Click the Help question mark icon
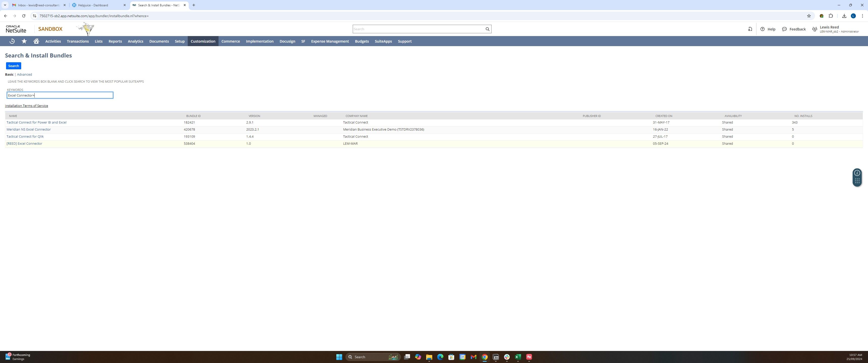This screenshot has width=868, height=363. click(763, 29)
